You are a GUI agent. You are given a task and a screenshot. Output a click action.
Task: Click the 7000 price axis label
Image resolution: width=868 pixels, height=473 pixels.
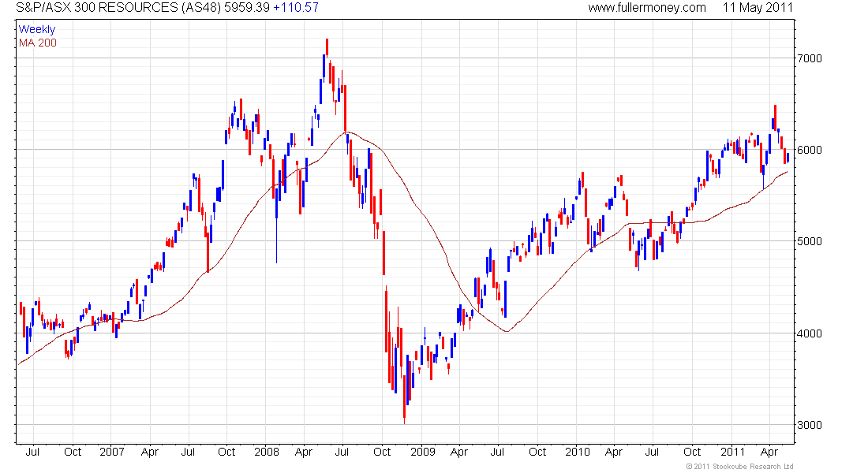coord(810,58)
